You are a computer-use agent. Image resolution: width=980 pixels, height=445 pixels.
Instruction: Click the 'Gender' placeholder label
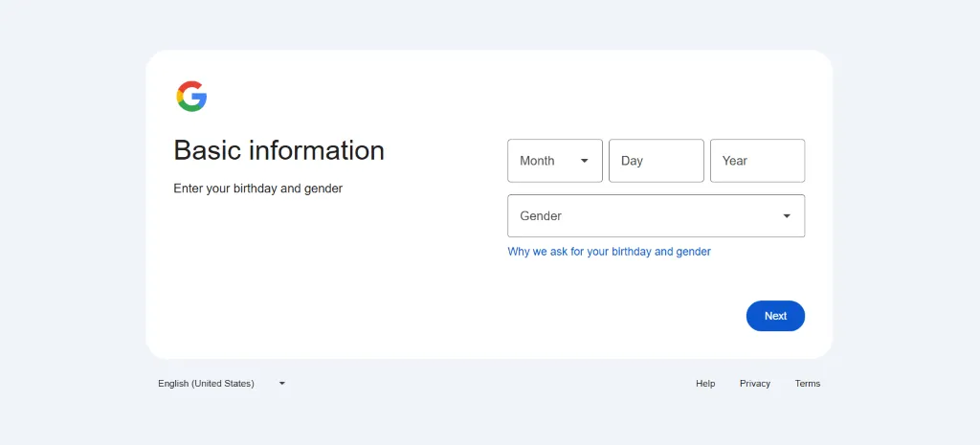(x=541, y=216)
